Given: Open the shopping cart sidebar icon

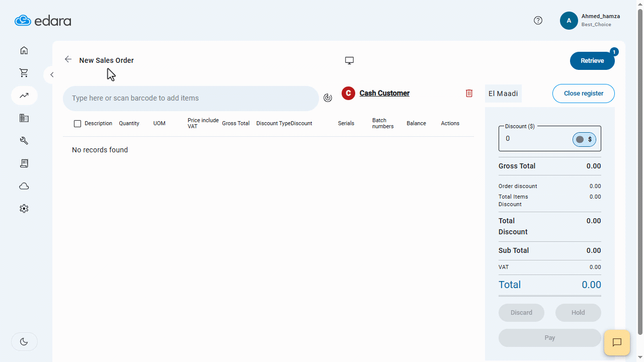Looking at the screenshot, I should tap(24, 73).
